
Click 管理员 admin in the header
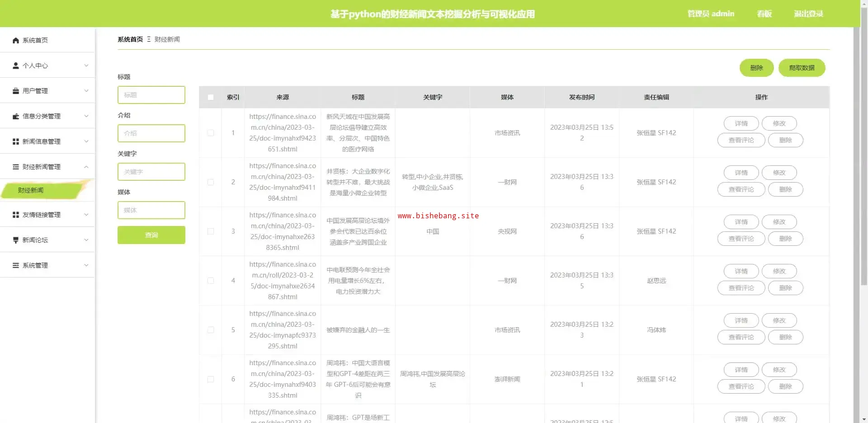711,14
